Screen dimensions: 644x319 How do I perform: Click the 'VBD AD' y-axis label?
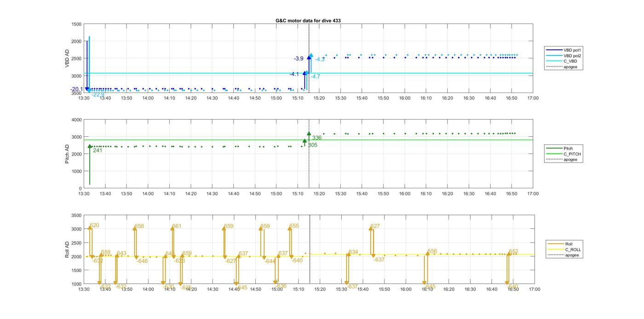(x=67, y=58)
